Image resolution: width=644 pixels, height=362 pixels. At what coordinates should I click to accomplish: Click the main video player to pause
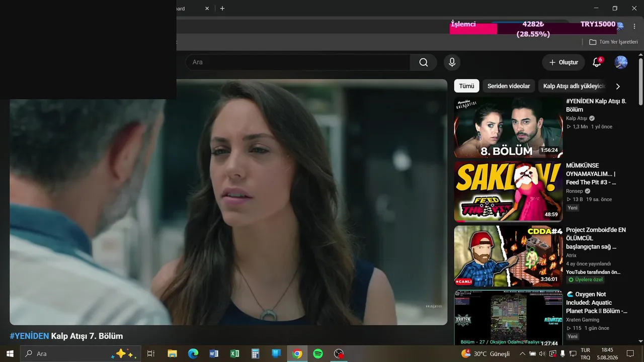point(228,202)
